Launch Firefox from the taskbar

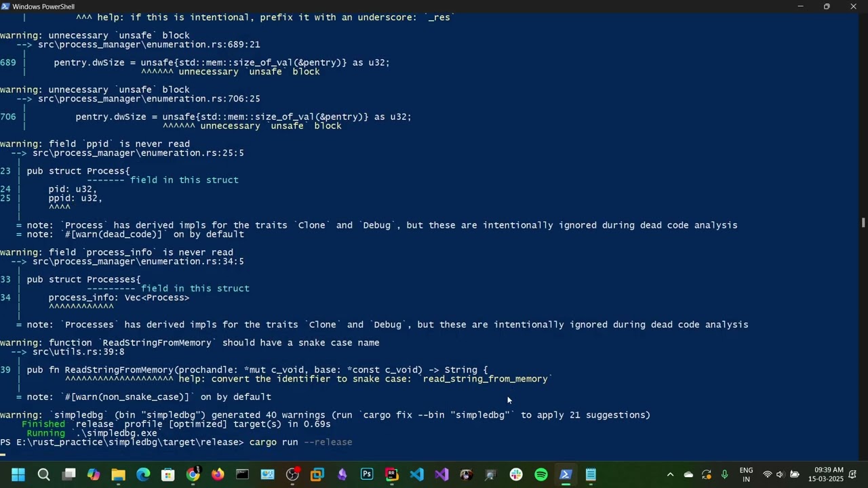(x=218, y=474)
